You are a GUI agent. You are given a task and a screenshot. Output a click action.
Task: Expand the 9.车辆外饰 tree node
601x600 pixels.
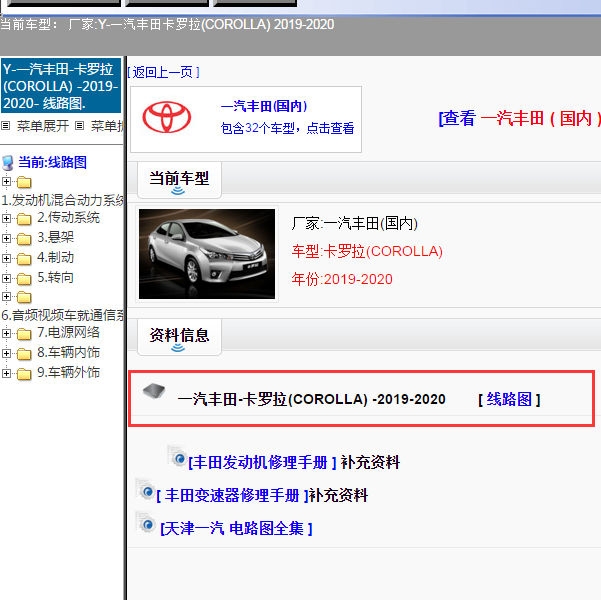tap(6, 373)
